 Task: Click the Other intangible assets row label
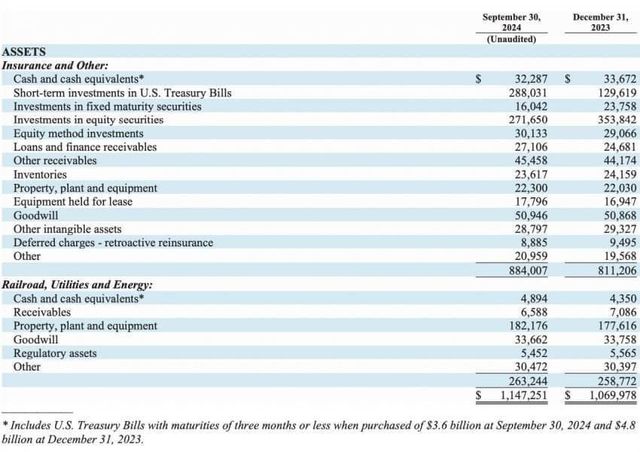[x=68, y=229]
